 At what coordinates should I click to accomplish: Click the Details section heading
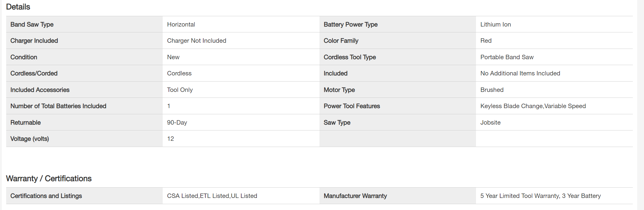(x=18, y=7)
